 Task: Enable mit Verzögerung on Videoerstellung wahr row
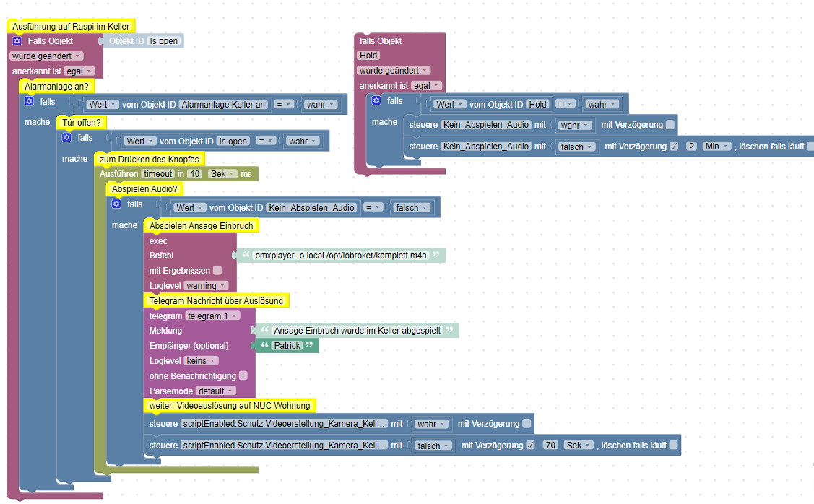tap(527, 424)
